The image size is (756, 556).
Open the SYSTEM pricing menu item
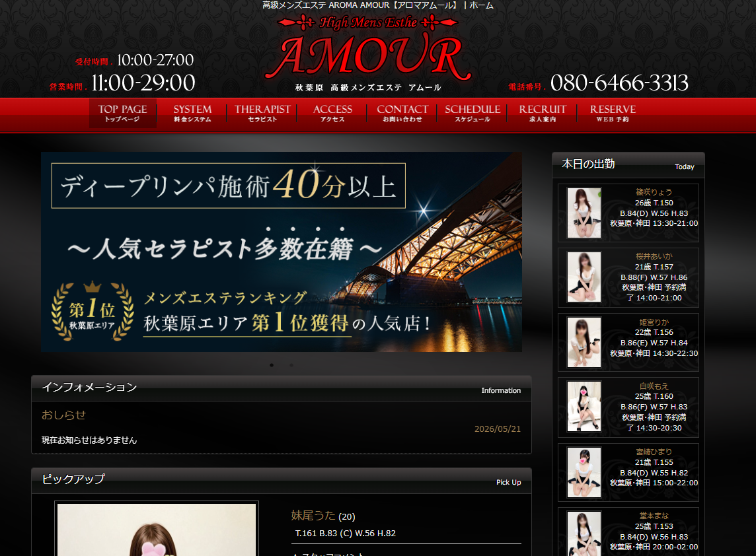pyautogui.click(x=192, y=113)
